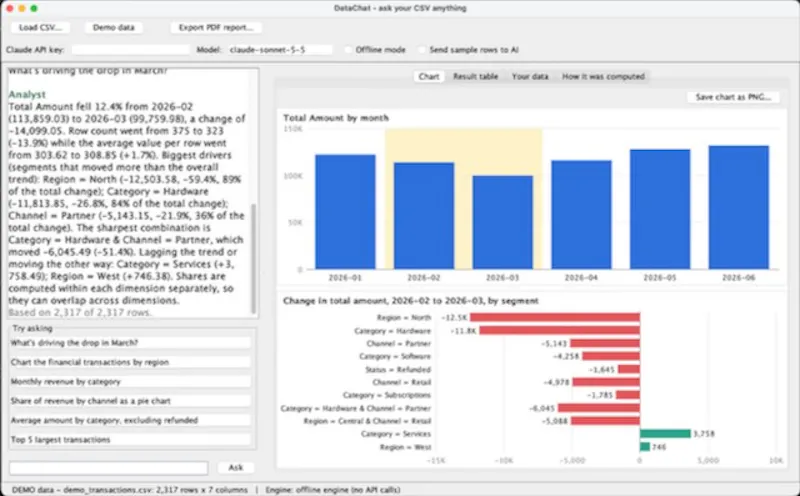Click the "Total Amount by month" chart title

(x=336, y=118)
